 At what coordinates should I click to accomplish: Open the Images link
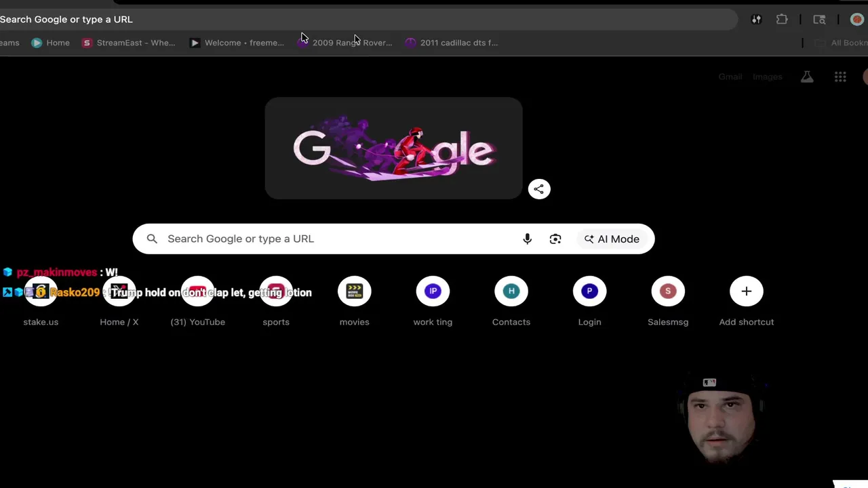(768, 77)
